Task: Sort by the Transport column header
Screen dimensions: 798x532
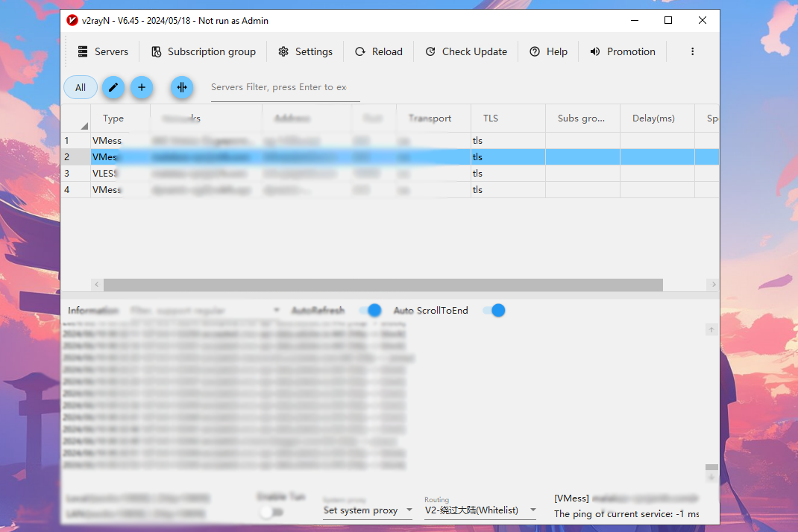Action: point(433,118)
